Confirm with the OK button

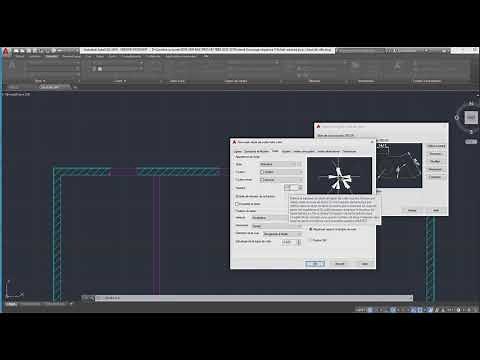point(314,264)
